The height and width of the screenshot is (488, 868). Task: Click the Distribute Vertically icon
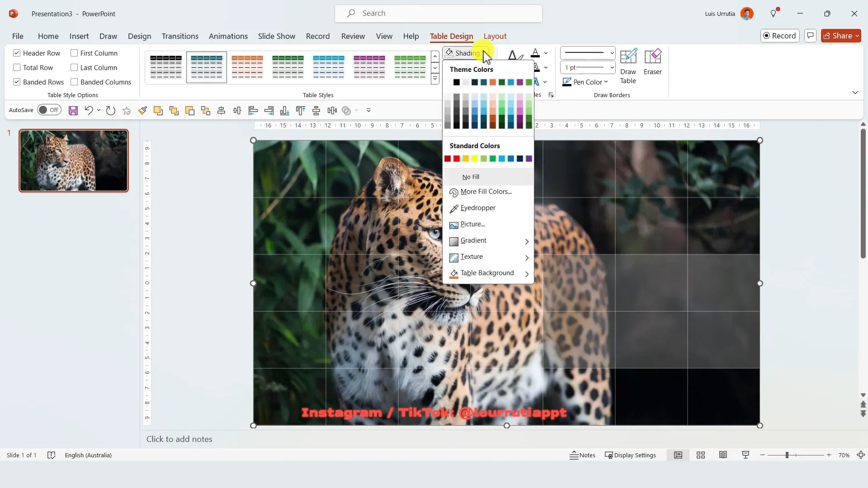pyautogui.click(x=316, y=110)
